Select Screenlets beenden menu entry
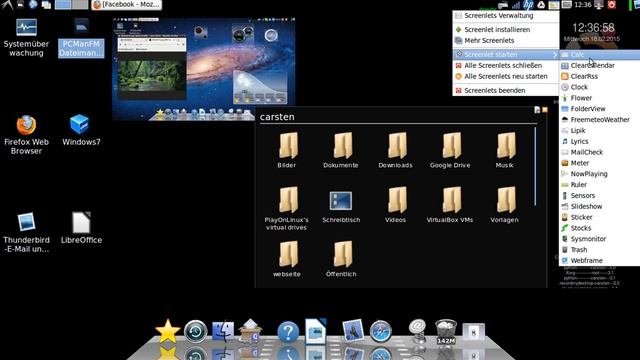Screen dimensions: 640x360 (505, 90)
